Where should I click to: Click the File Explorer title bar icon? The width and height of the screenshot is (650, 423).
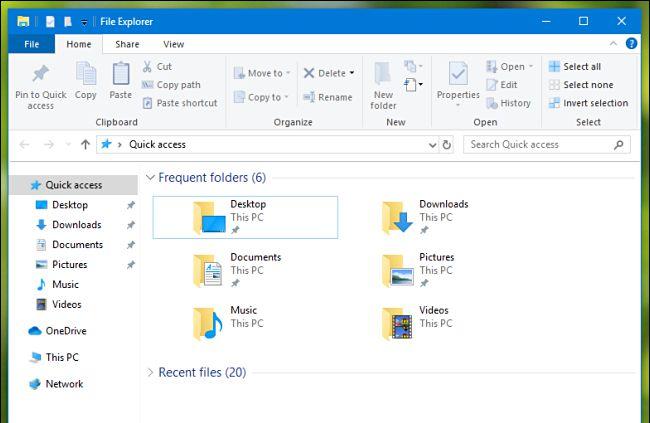(x=23, y=21)
